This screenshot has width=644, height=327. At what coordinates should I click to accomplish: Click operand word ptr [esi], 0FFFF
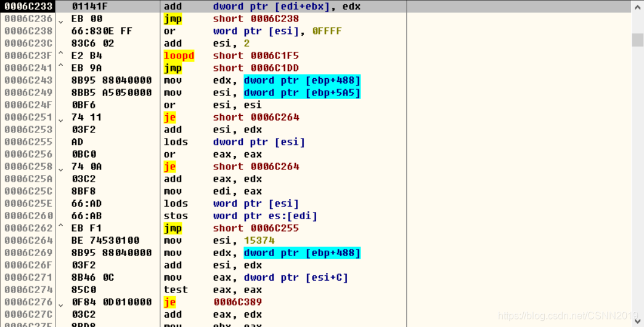click(x=277, y=31)
